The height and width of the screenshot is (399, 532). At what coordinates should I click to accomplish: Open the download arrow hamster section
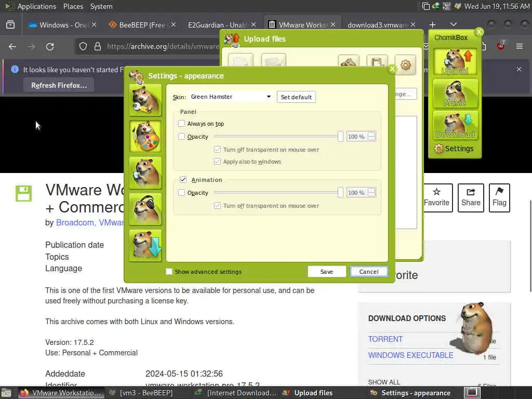pos(145,246)
